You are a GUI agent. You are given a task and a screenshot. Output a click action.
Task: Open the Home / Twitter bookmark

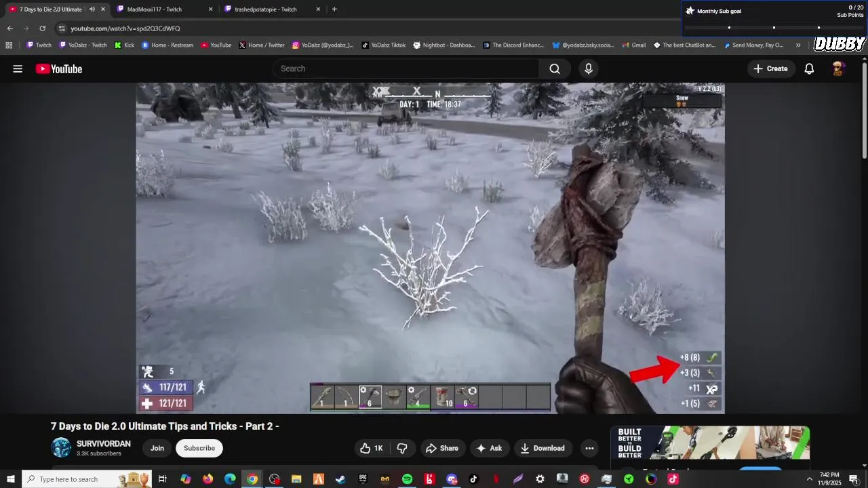[261, 45]
